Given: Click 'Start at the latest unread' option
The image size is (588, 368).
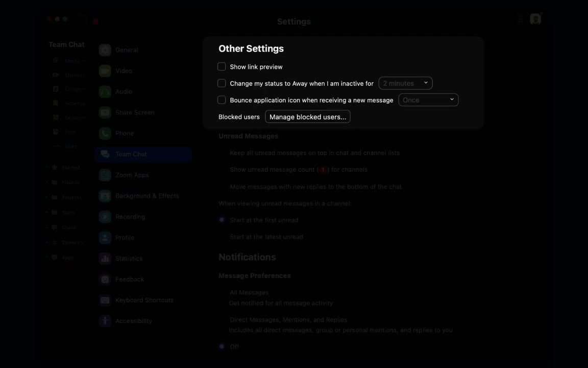Looking at the screenshot, I should 266,237.
